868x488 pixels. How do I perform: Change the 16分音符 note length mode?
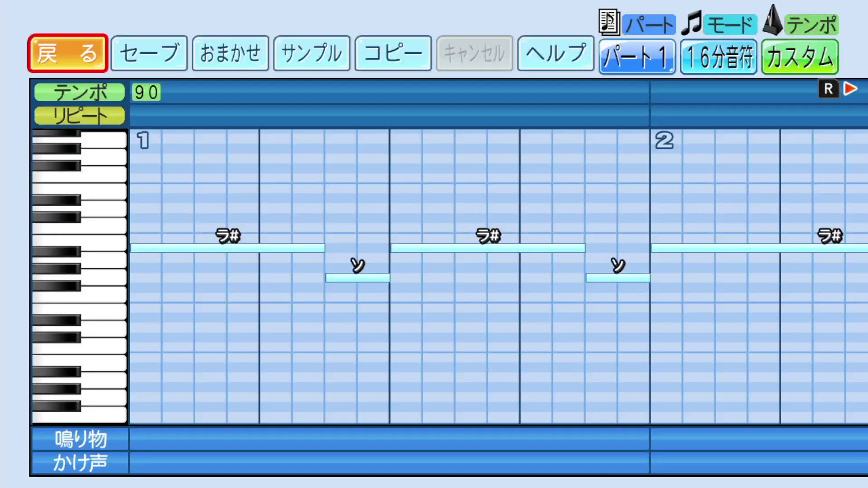point(718,57)
